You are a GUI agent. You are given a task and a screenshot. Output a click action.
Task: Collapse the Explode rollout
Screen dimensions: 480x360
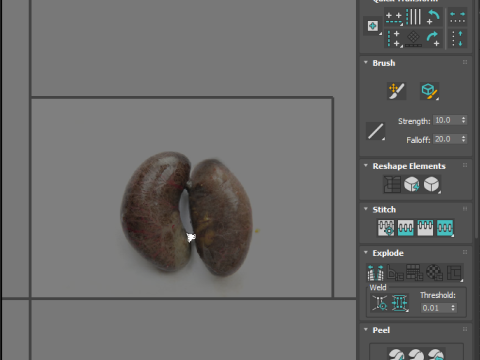point(366,252)
